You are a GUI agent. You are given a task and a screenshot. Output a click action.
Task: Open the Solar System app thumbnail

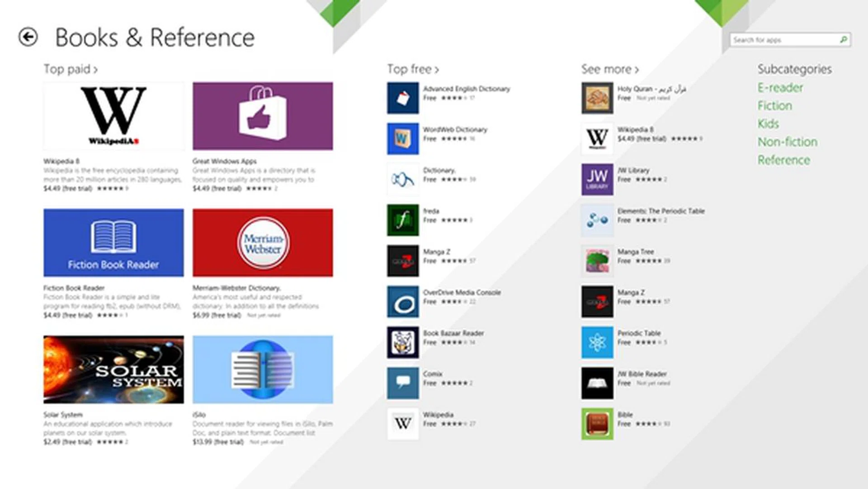tap(113, 369)
